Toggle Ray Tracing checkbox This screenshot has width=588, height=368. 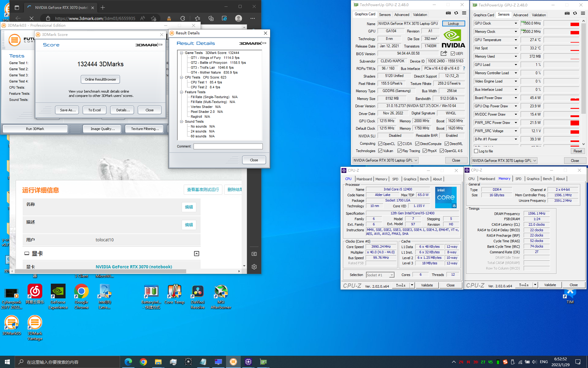(399, 151)
